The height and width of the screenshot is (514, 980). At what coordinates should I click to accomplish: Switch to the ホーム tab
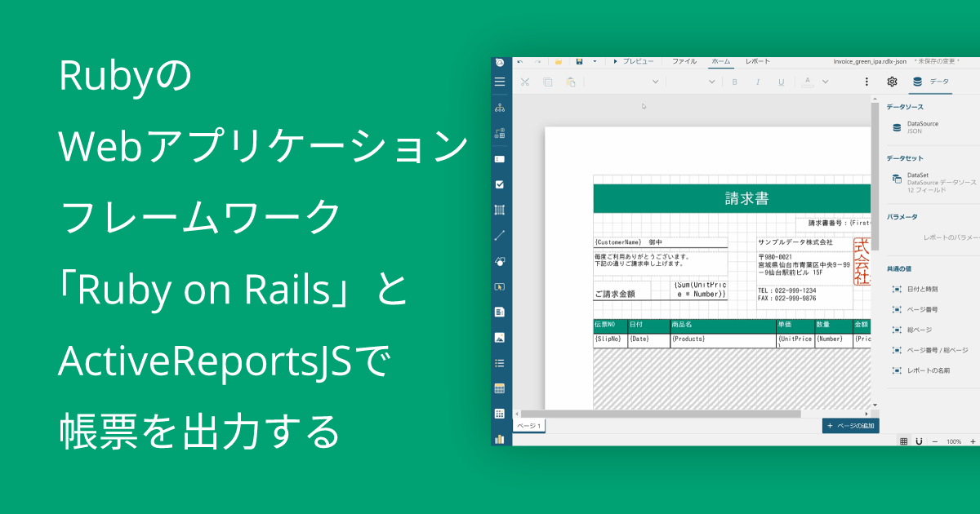pyautogui.click(x=722, y=61)
